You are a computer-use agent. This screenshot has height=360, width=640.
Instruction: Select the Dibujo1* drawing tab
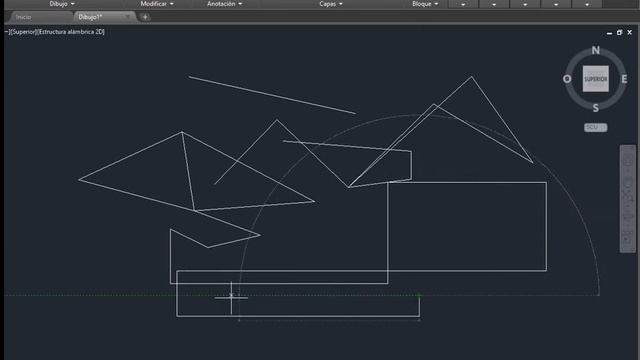pyautogui.click(x=90, y=17)
